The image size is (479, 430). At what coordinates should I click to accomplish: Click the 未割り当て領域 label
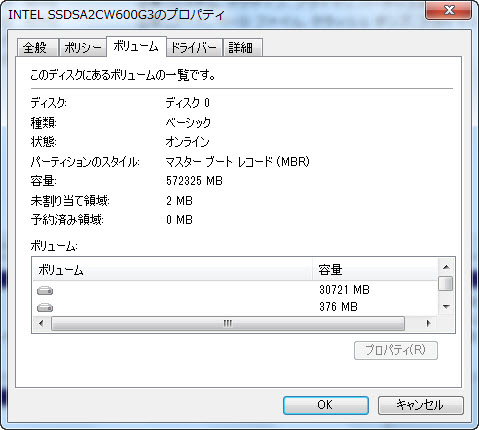pos(70,201)
